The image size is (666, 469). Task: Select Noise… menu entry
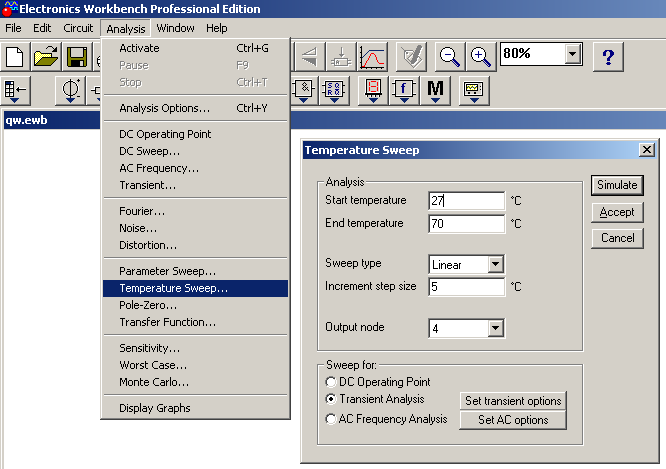click(x=195, y=228)
